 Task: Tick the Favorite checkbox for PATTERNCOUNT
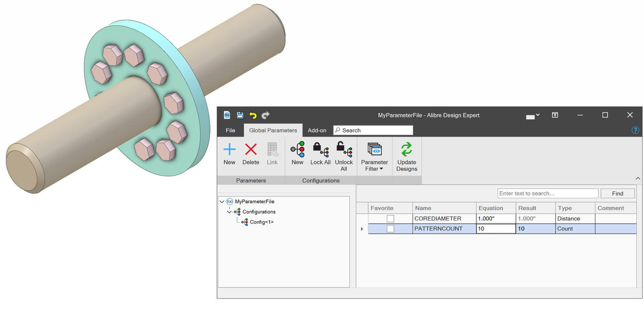(390, 229)
